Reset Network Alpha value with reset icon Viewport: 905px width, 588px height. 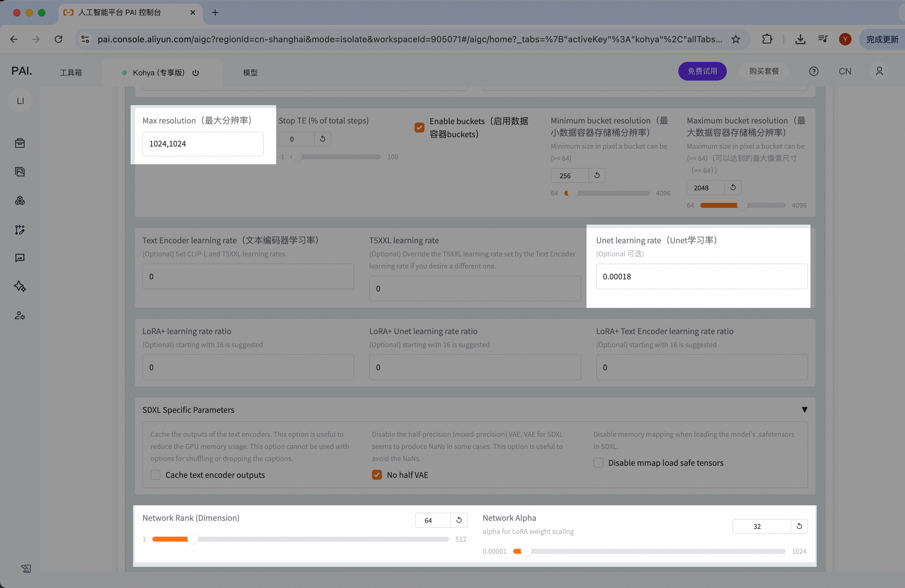(799, 526)
